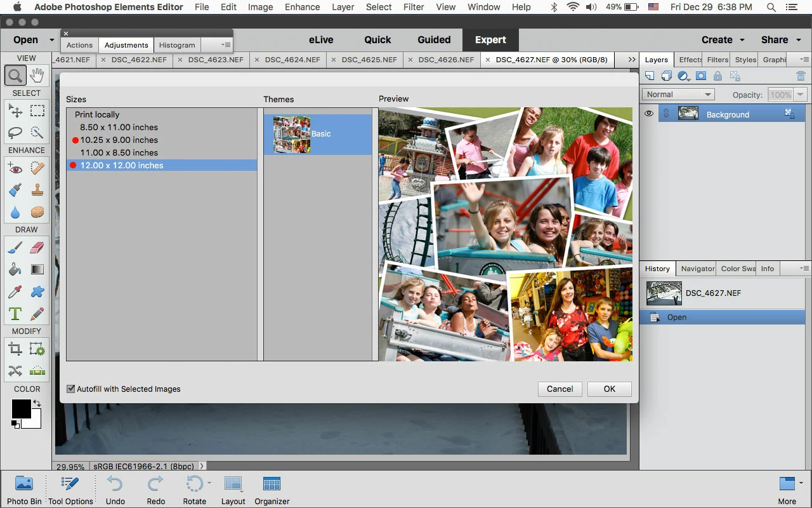Hide the Background layer via eye icon
Viewport: 812px width, 508px height.
(649, 114)
